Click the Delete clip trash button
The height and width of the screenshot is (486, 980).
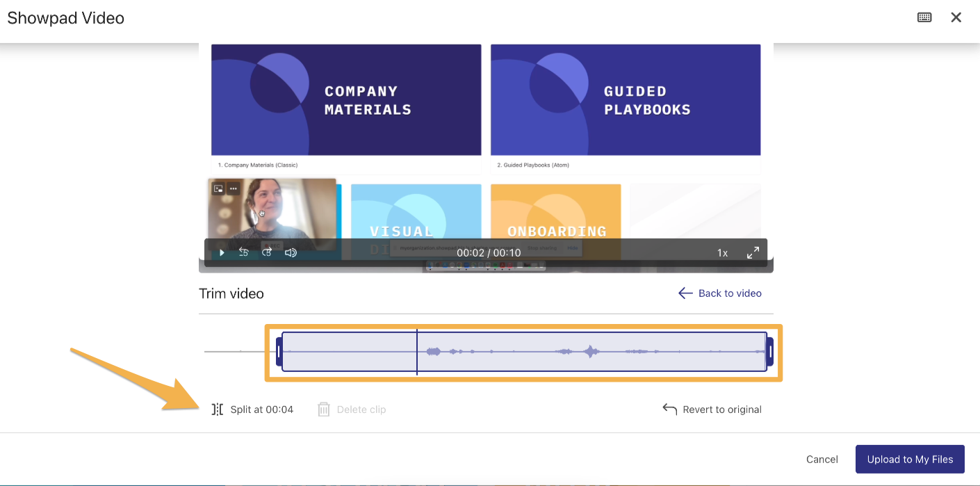[352, 410]
